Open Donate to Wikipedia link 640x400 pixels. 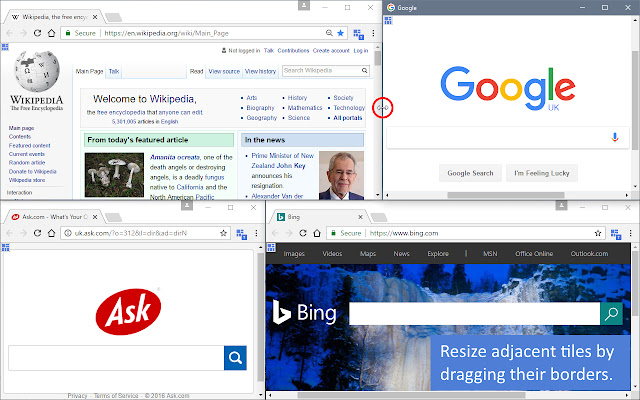coord(33,171)
